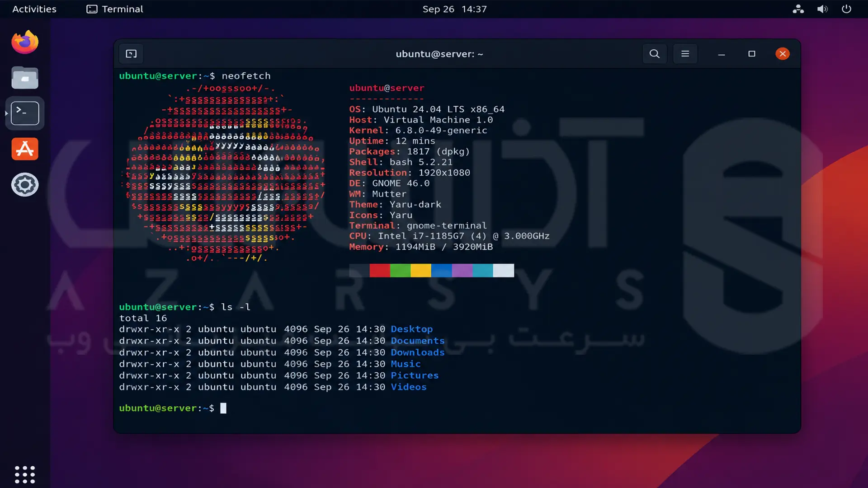Viewport: 868px width, 488px height.
Task: Click the CPU line Intel i7-1185G7
Action: click(449, 236)
